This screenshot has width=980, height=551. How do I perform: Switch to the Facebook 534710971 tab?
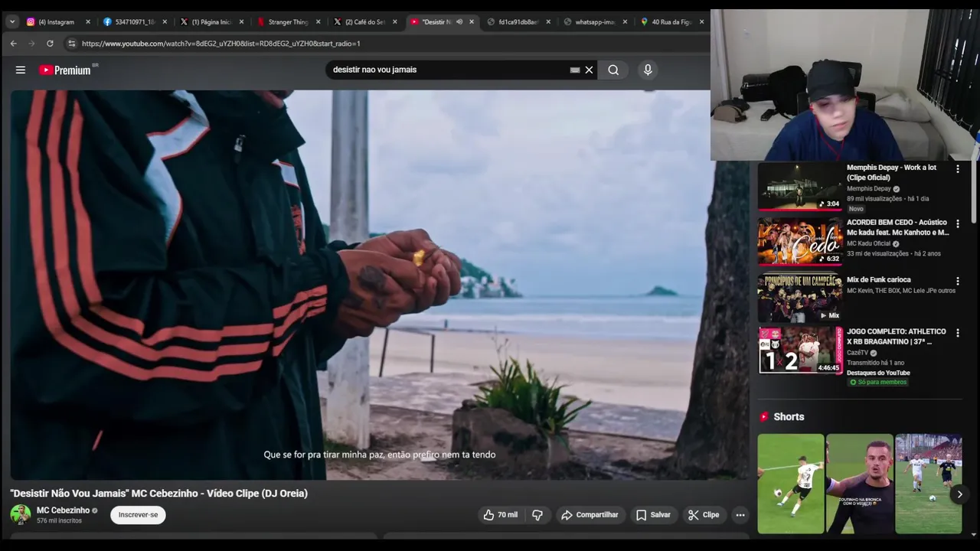135,22
